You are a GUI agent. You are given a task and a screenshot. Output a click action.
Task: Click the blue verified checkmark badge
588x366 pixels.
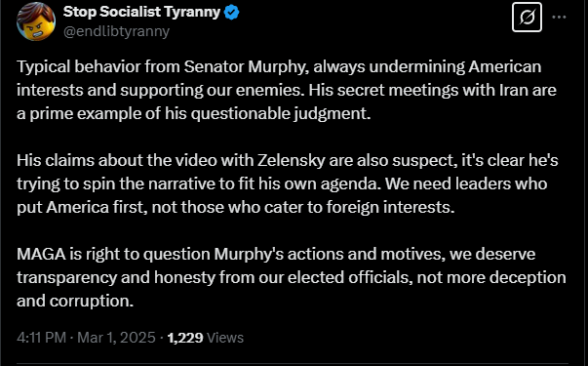click(x=231, y=13)
